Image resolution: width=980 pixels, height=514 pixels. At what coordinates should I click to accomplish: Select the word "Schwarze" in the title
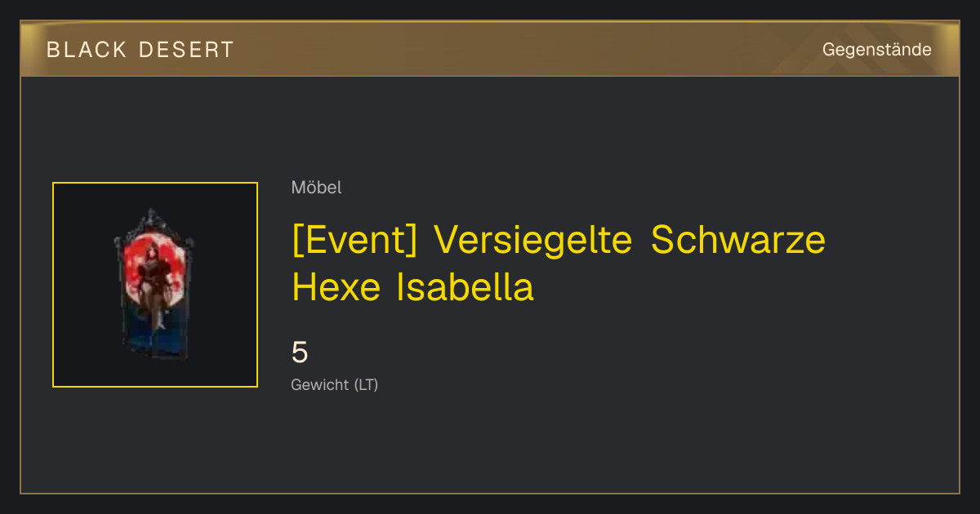(738, 240)
